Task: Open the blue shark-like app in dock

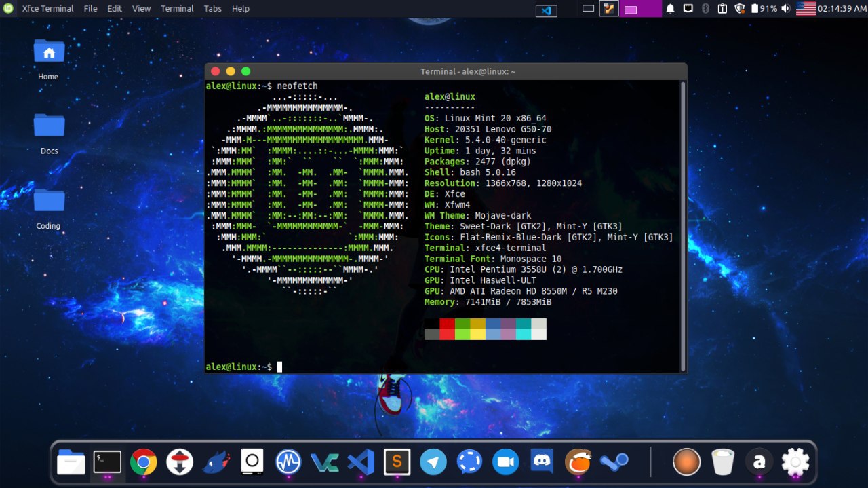Action: [x=216, y=462]
